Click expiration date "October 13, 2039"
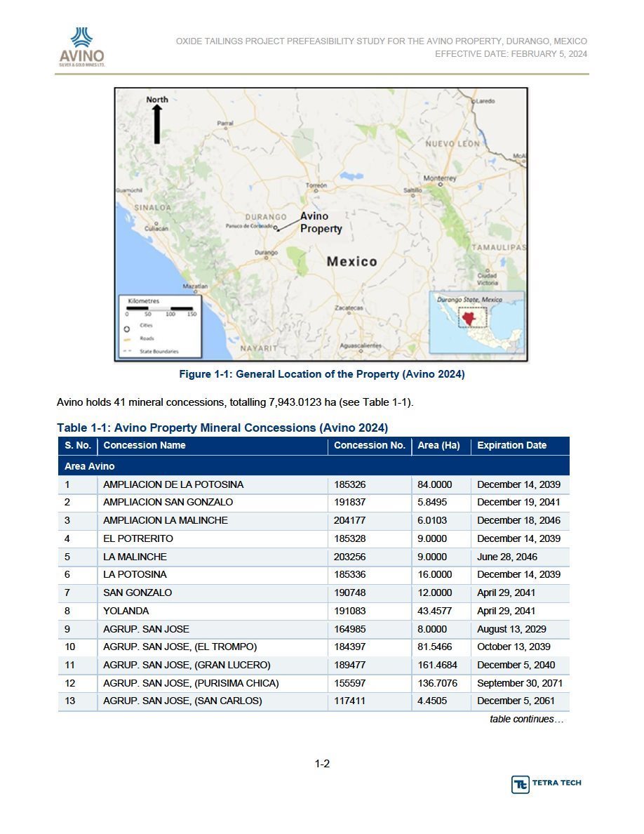Screen dimensions: 644x834 coord(514,647)
